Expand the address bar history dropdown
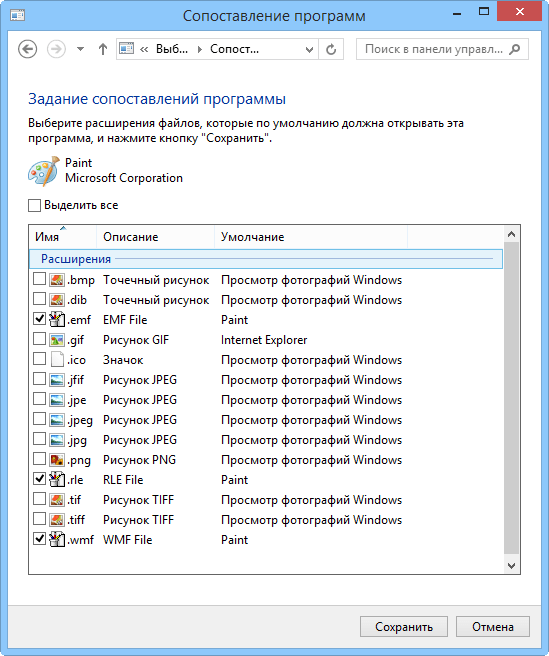Image resolution: width=549 pixels, height=656 pixels. click(309, 49)
